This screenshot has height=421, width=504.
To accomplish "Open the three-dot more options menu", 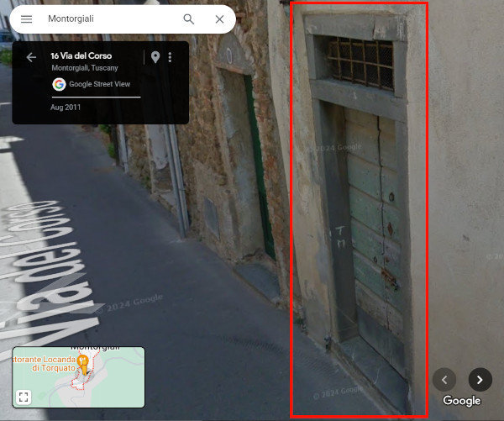I will click(x=170, y=57).
